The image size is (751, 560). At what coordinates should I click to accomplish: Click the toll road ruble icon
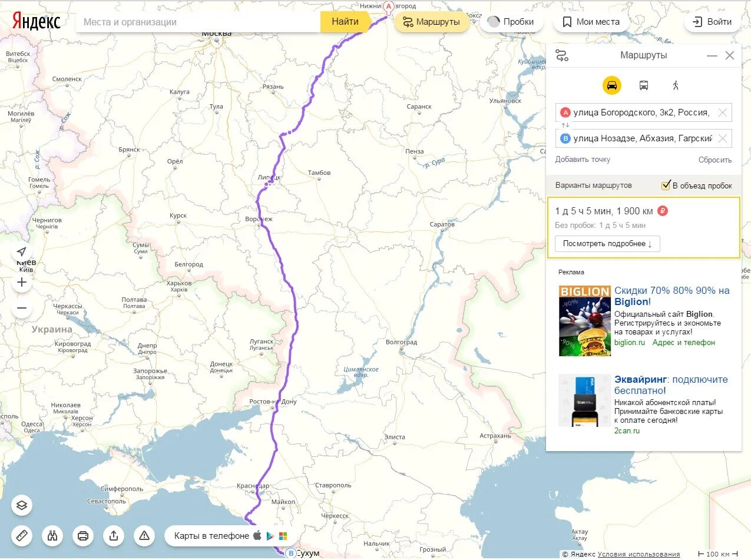[x=663, y=211]
